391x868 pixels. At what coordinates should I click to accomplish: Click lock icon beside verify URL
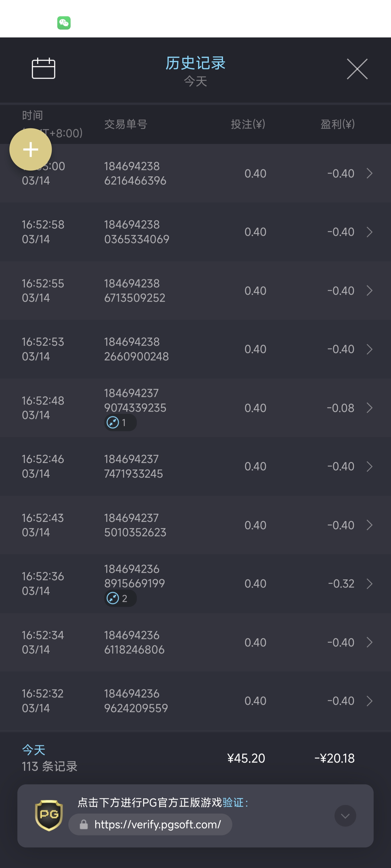pyautogui.click(x=84, y=825)
